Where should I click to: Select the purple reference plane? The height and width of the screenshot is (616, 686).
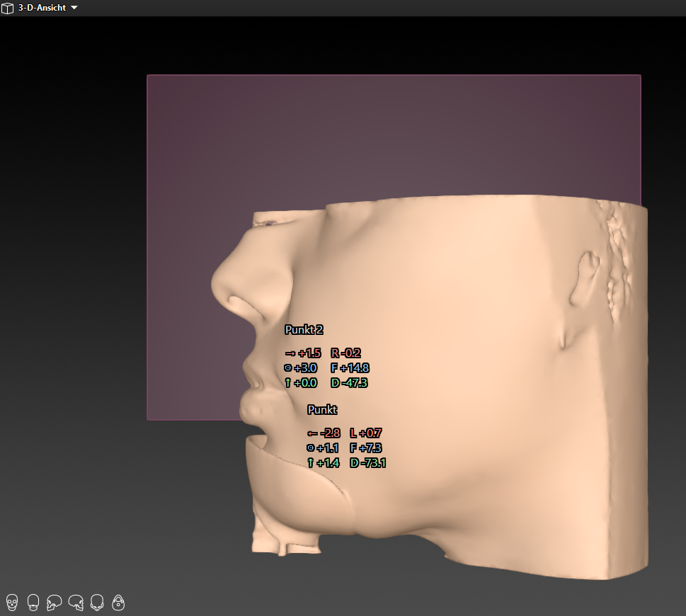click(425, 135)
